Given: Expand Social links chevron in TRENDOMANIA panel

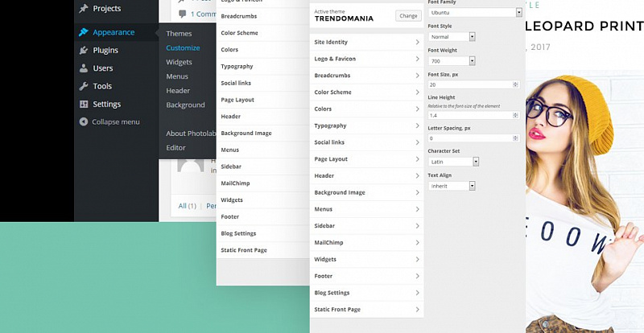Looking at the screenshot, I should point(417,142).
